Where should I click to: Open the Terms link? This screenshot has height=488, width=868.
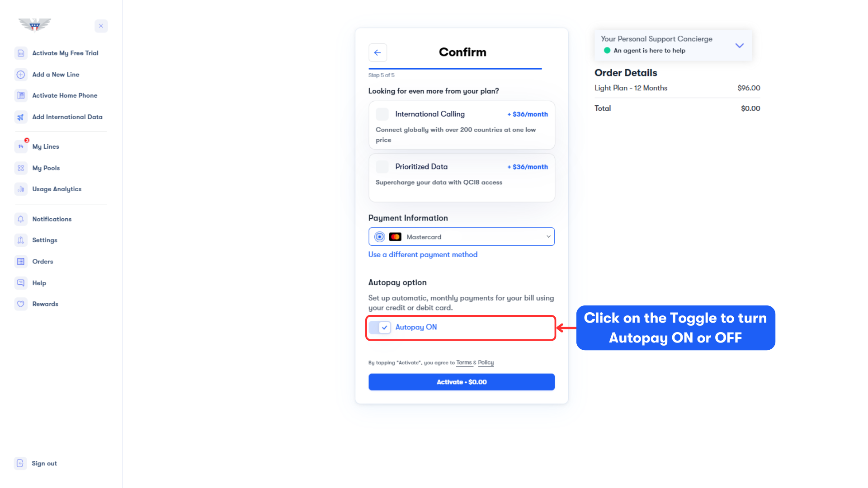(x=464, y=362)
